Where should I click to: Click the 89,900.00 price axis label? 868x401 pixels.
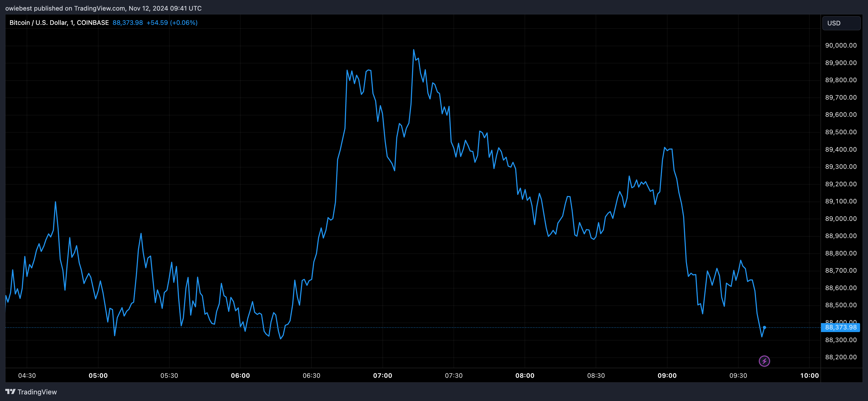(841, 63)
